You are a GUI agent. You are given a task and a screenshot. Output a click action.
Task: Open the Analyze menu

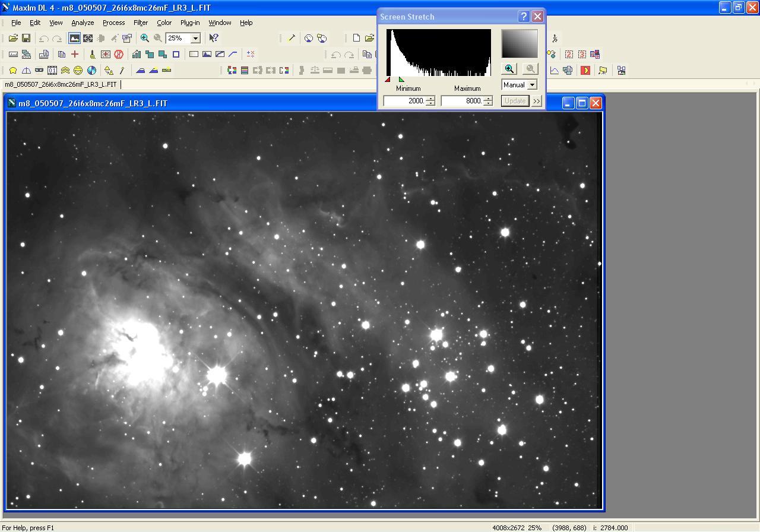click(83, 23)
